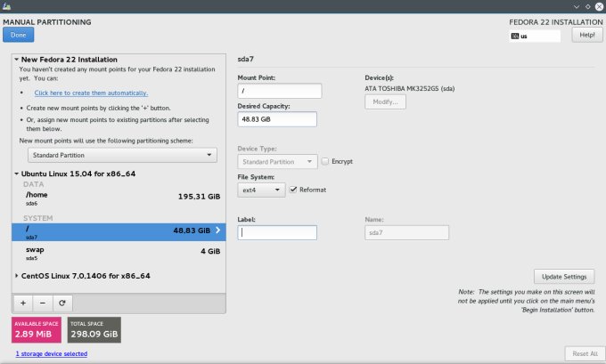
Task: Open 'Click here to create them automatically' link
Action: pos(91,93)
